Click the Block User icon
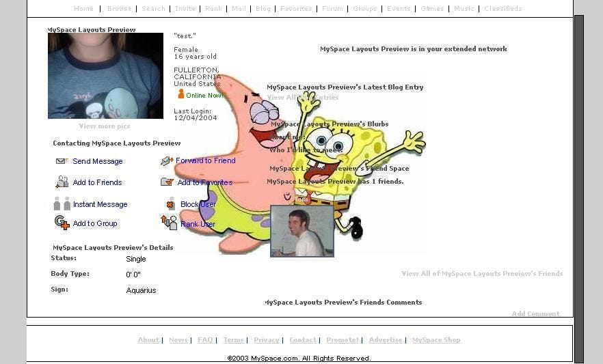Screen dimensions: 603x364 click(171, 204)
